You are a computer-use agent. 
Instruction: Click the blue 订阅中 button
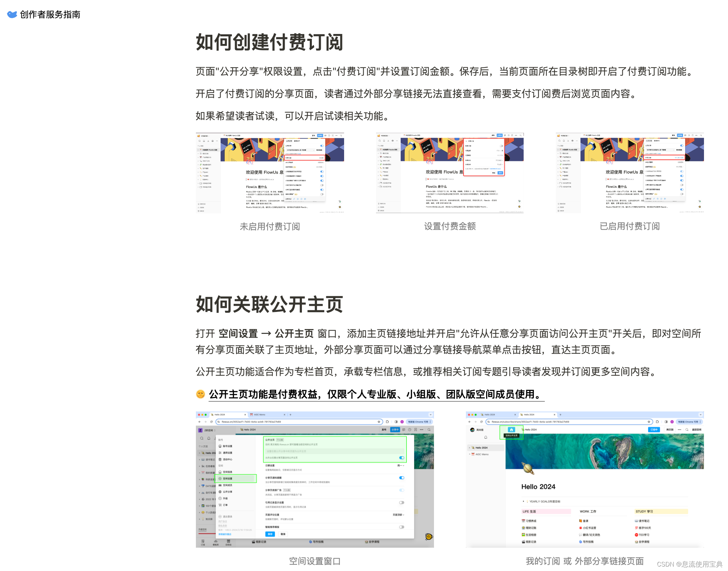654,430
